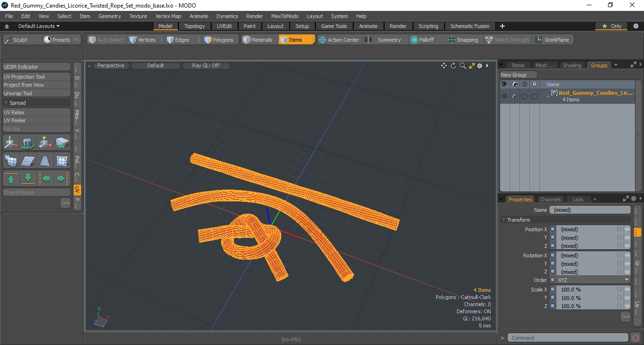Image resolution: width=644 pixels, height=345 pixels.
Task: Click the Name field showing (mixed)
Action: click(590, 210)
